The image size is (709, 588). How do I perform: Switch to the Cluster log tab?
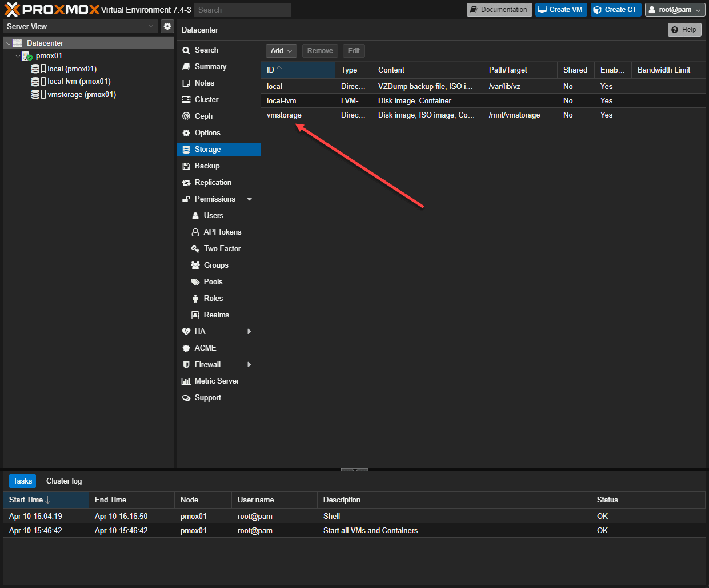tap(64, 481)
